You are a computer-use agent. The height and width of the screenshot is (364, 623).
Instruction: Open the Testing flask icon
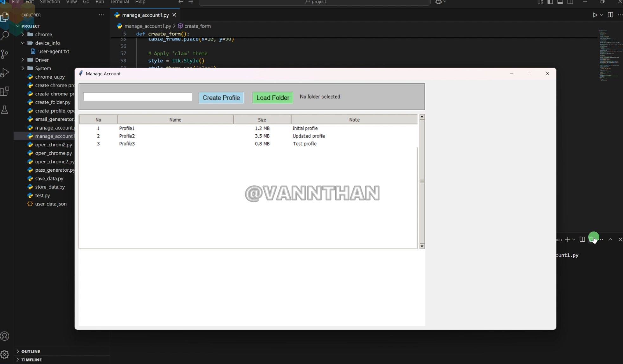tap(5, 110)
